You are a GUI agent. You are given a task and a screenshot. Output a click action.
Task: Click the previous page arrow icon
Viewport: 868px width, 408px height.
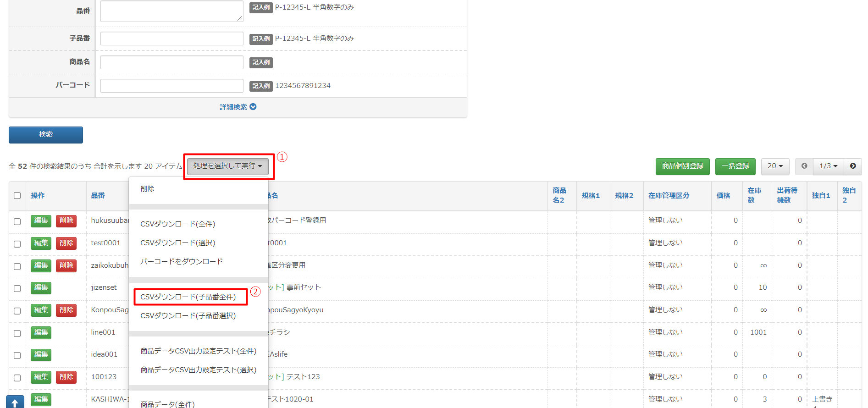click(804, 166)
